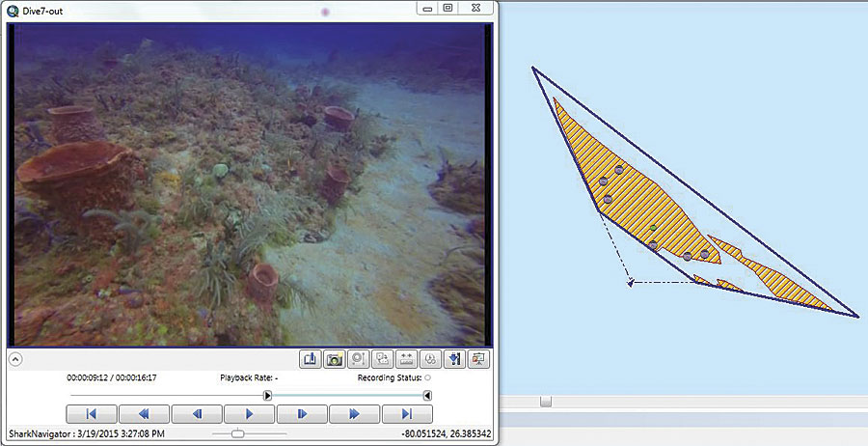Click the Recording Status indicator circle

[x=427, y=377]
